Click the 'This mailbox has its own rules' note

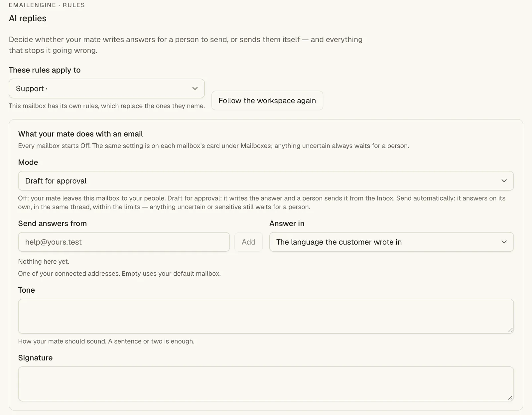(x=107, y=106)
